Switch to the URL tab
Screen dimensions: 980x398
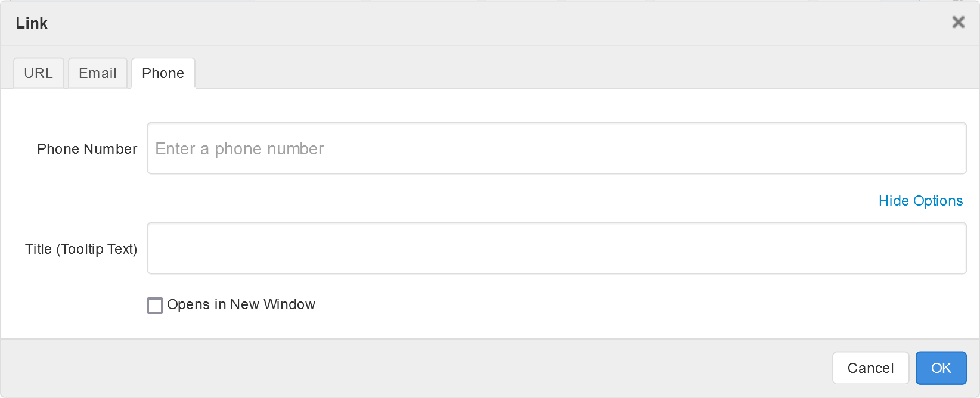click(x=39, y=73)
